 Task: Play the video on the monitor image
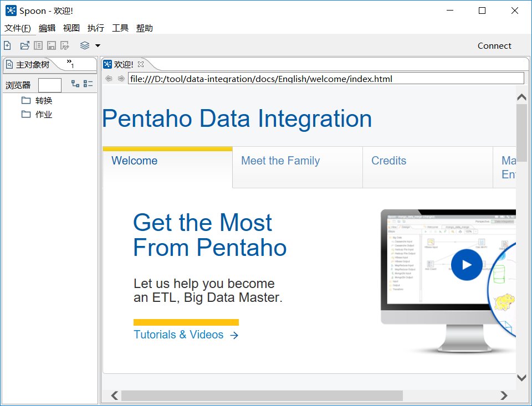point(467,265)
